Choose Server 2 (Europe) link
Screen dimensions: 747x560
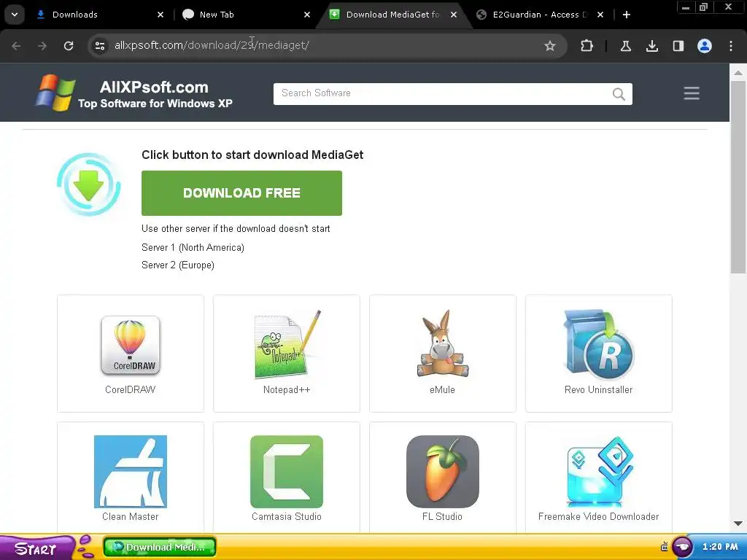pyautogui.click(x=178, y=265)
